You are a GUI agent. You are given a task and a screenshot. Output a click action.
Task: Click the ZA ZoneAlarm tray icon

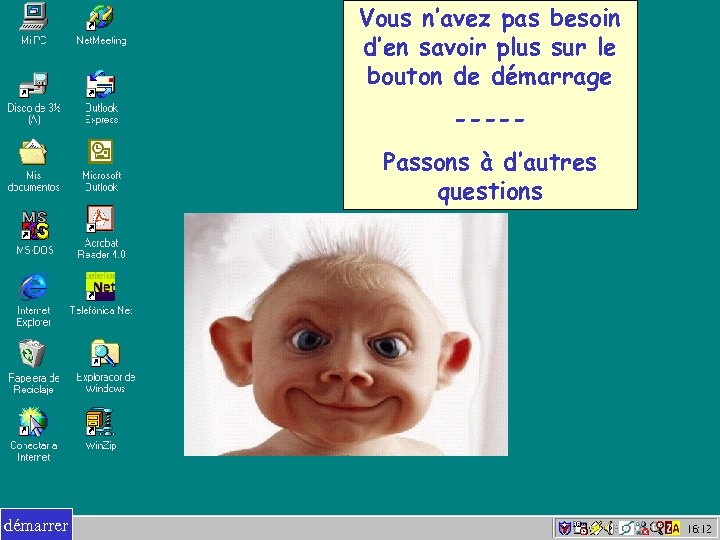click(x=672, y=528)
